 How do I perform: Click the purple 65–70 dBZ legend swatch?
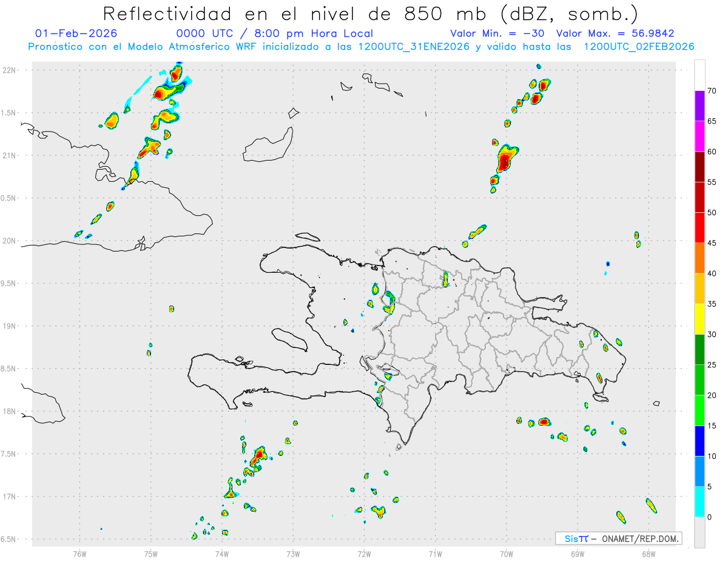pos(699,106)
